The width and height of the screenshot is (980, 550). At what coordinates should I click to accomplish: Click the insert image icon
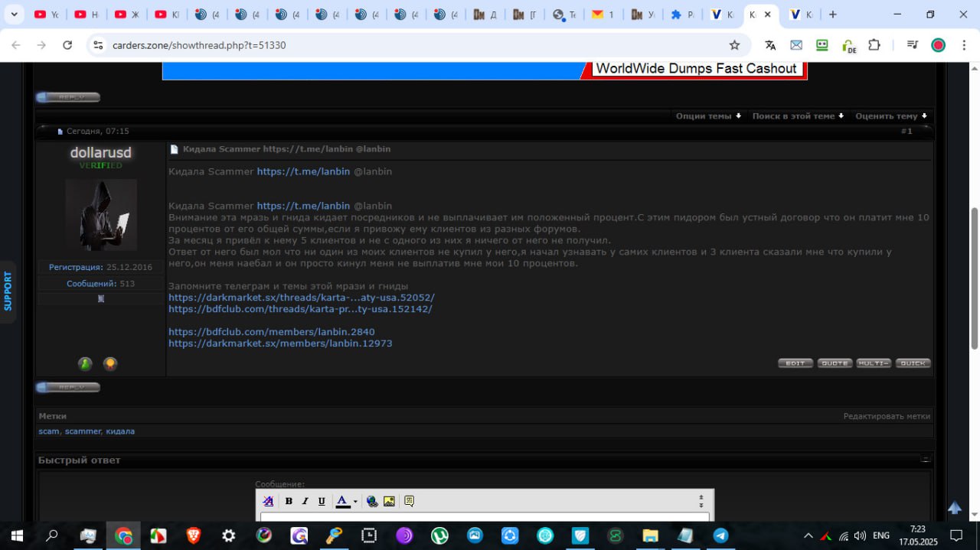click(389, 501)
